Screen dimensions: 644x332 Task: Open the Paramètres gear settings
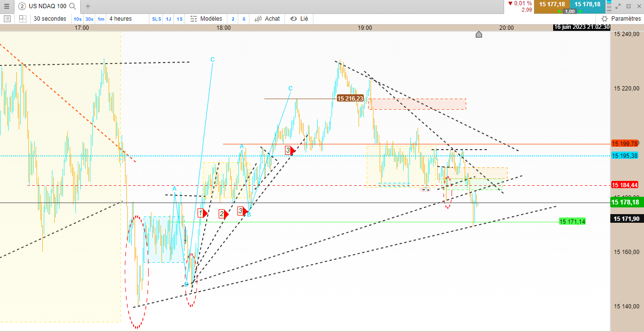point(621,19)
